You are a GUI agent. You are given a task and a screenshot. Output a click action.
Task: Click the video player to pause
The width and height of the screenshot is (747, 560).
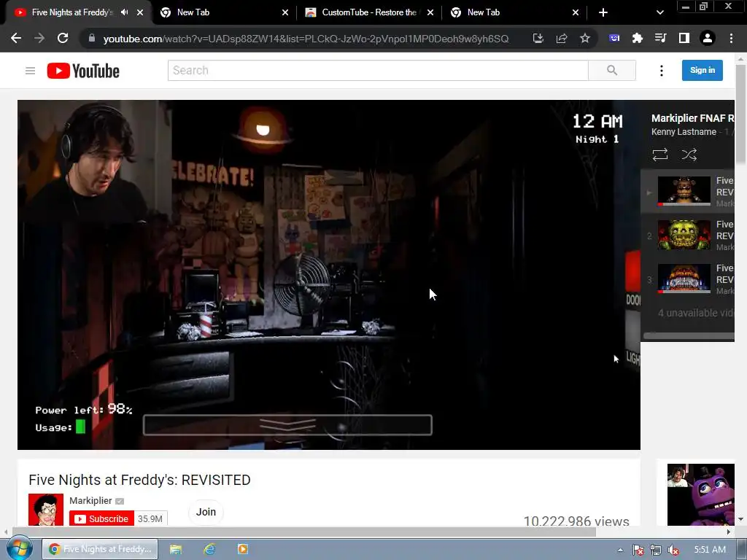(x=329, y=275)
